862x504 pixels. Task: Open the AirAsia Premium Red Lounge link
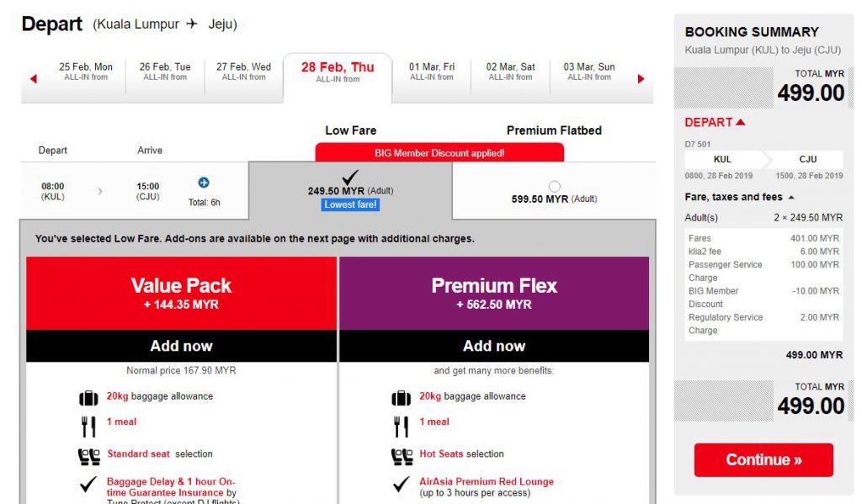(487, 482)
